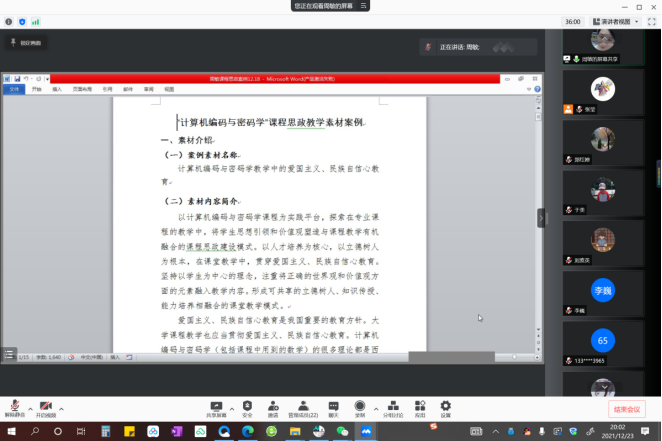Screen dimensions: 662x441
Task: Turn on the camera video
Action: 46,407
